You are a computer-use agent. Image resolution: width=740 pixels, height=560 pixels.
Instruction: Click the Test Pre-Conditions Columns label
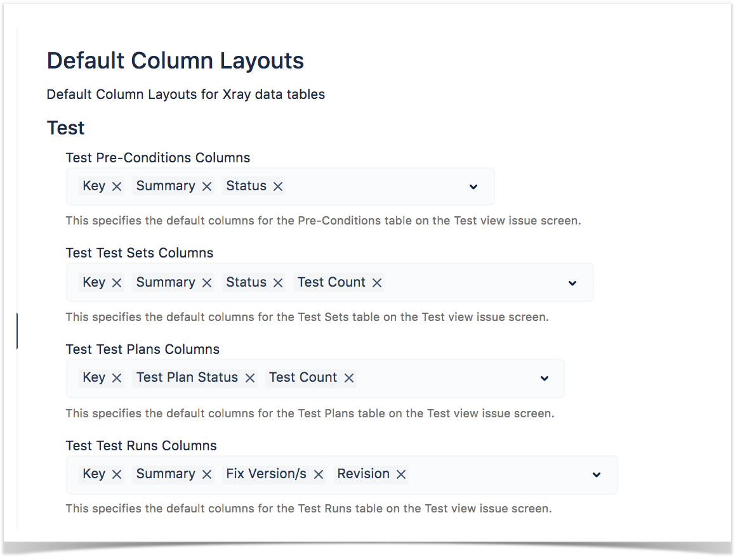(x=158, y=157)
